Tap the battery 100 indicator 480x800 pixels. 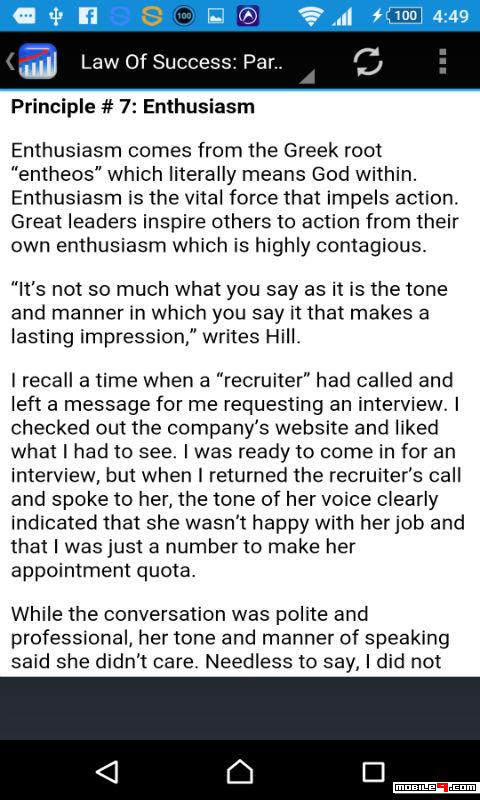pyautogui.click(x=396, y=16)
